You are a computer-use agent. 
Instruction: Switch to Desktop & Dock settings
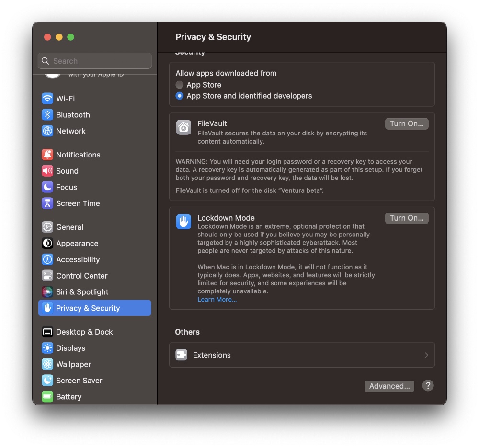(84, 332)
